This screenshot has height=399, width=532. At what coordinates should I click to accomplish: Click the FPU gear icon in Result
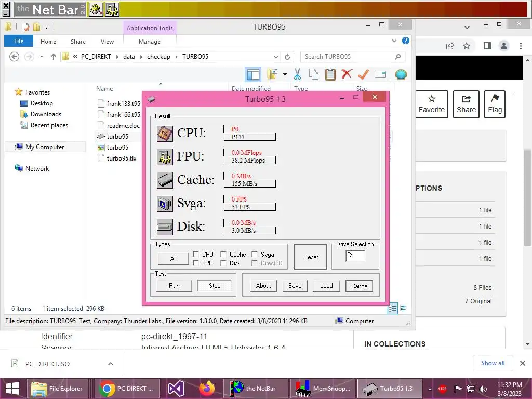pyautogui.click(x=165, y=157)
